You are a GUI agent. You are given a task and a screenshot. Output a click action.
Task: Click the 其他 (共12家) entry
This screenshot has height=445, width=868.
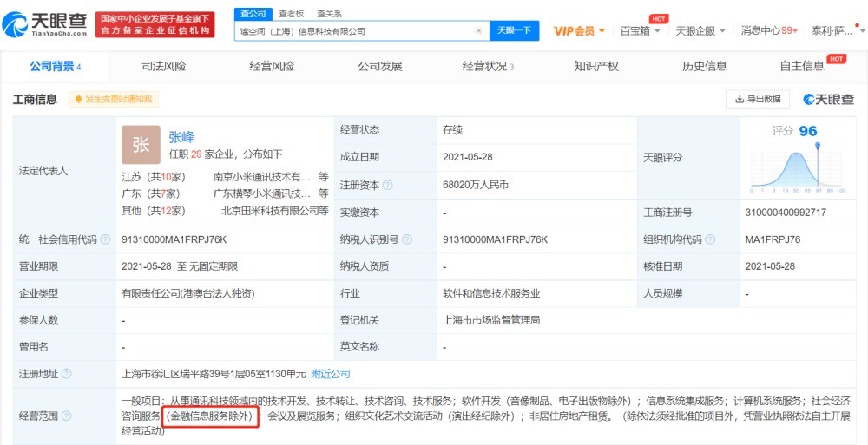click(154, 211)
